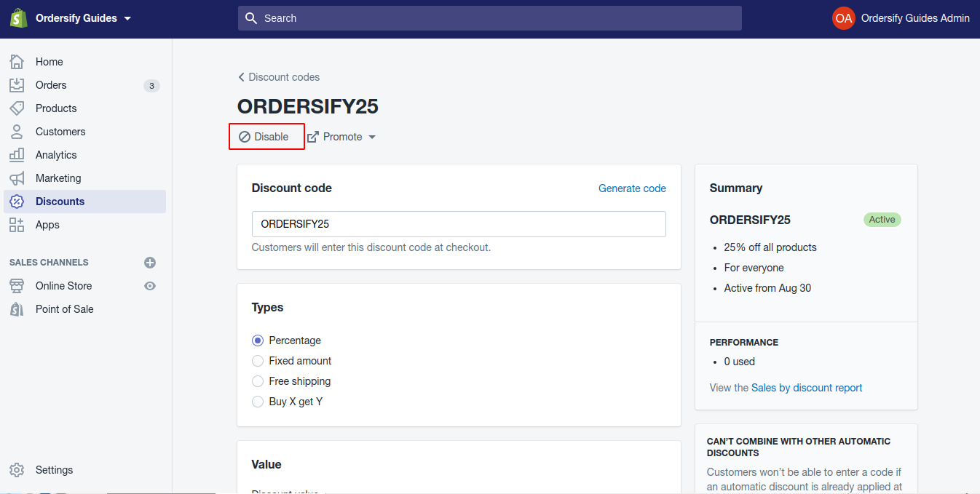Click the Promote dropdown caret
Screen dimensions: 980x494
(x=371, y=138)
